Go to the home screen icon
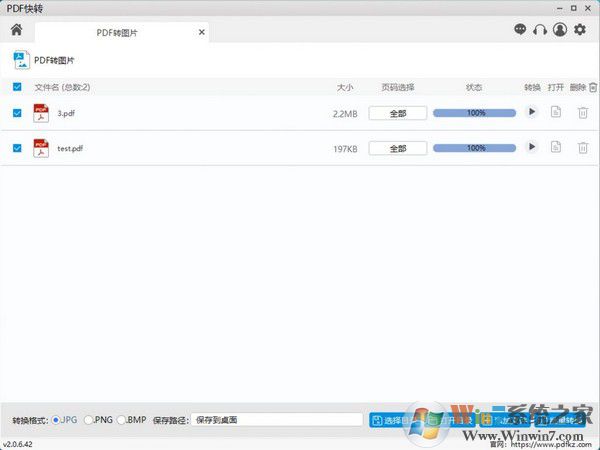 [x=16, y=29]
